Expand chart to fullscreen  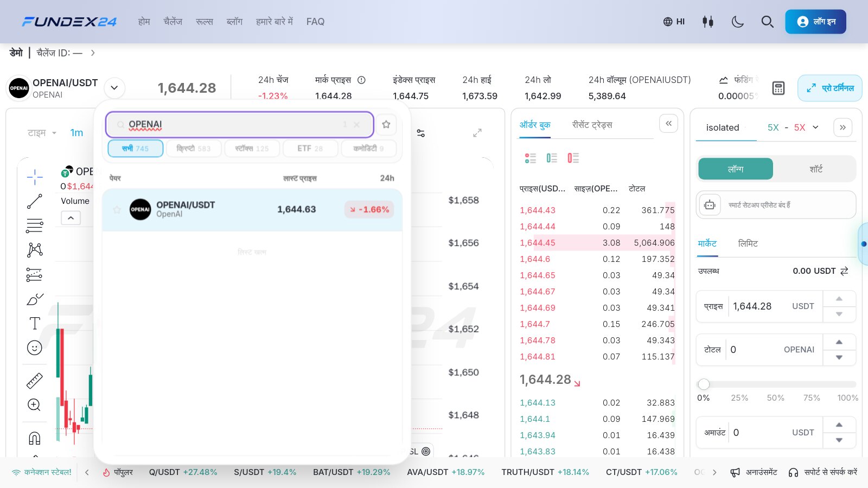click(477, 133)
